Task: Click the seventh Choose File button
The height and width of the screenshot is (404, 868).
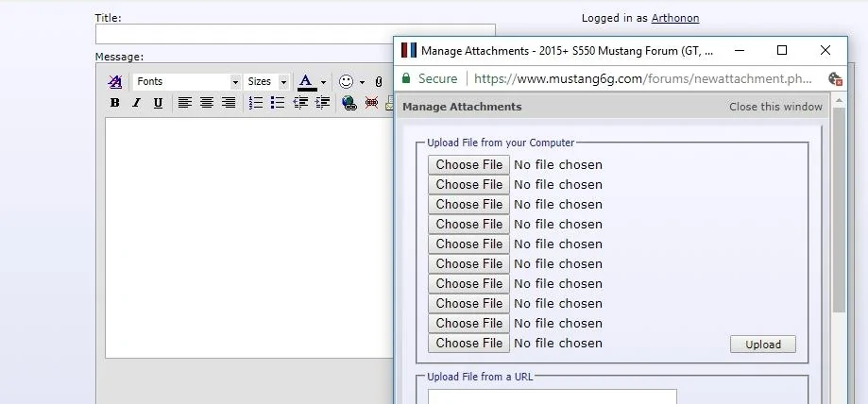Action: click(x=468, y=284)
